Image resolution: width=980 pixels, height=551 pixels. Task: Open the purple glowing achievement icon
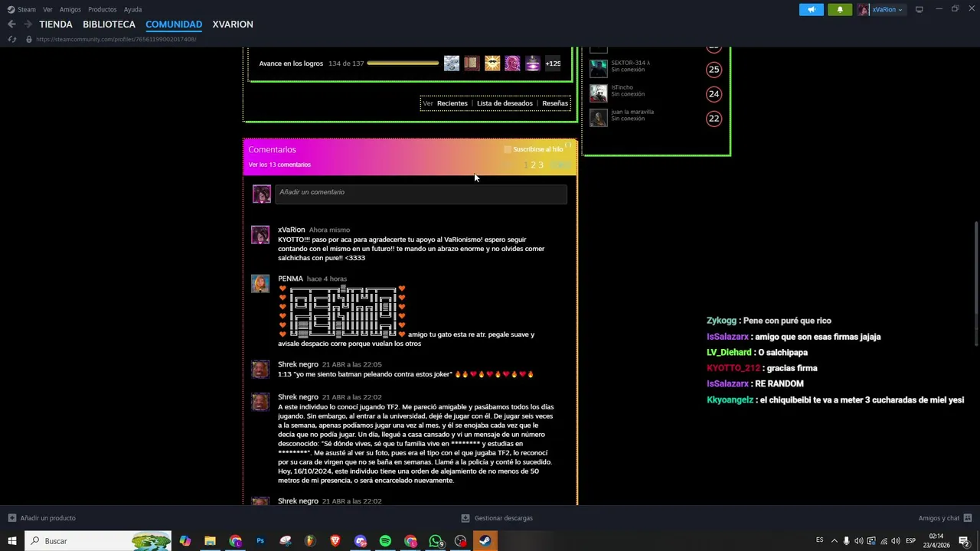532,64
